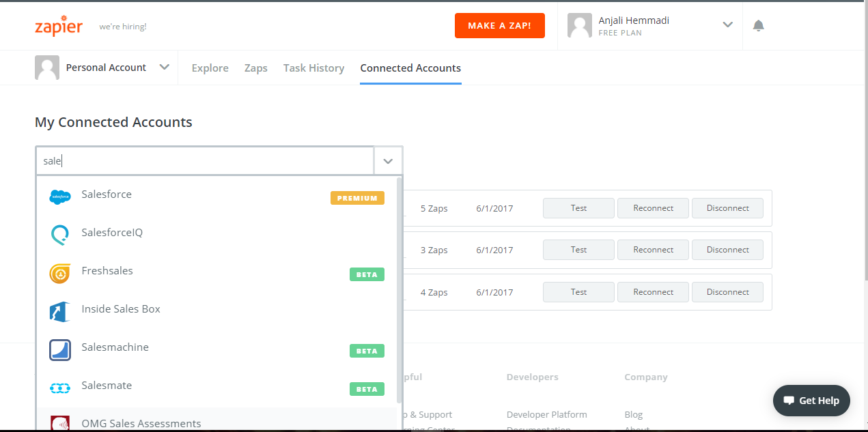Click the BETA badge beside Freshsales
This screenshot has width=868, height=432.
pyautogui.click(x=367, y=274)
